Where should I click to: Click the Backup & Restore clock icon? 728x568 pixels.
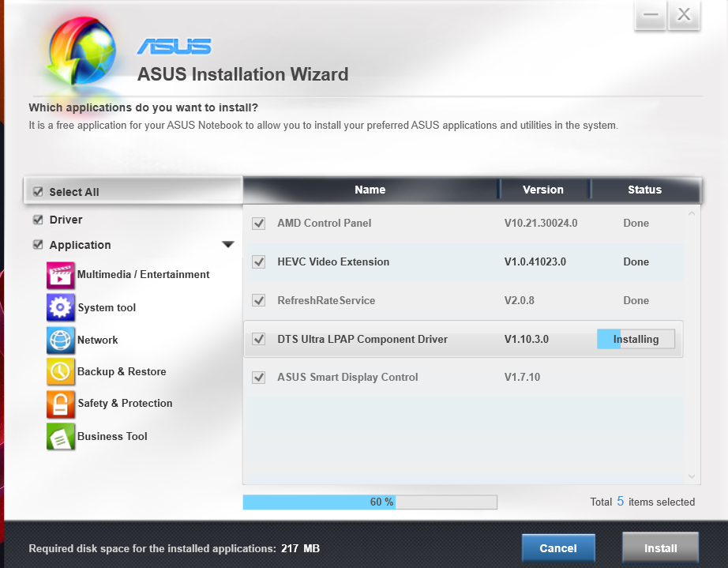tap(60, 371)
